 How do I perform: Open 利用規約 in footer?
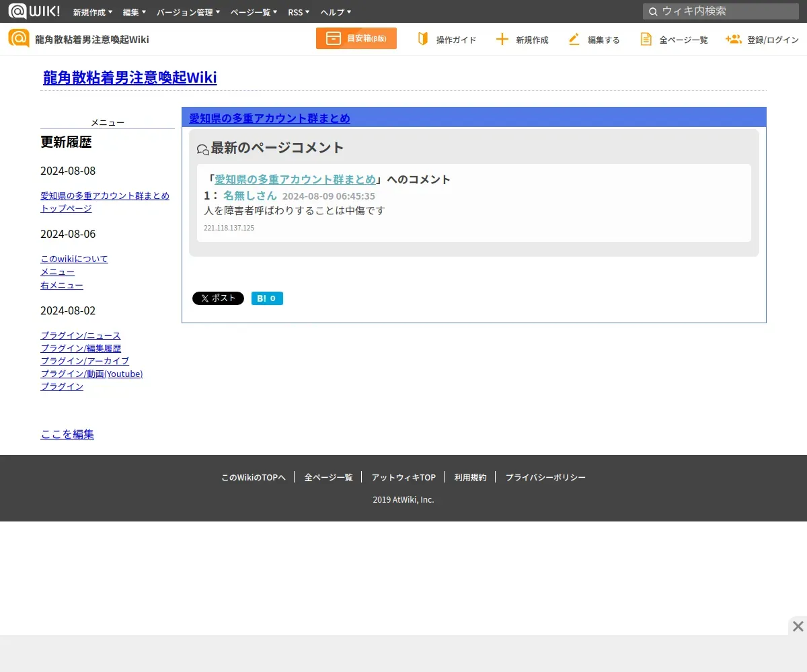pos(470,477)
